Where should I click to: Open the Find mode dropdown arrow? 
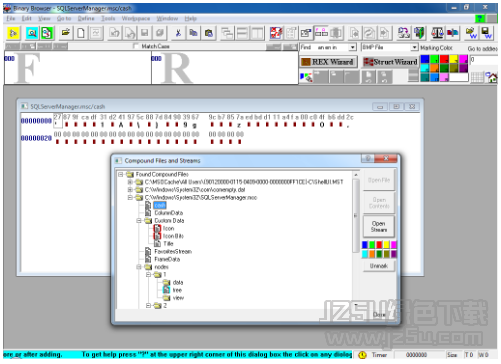tap(353, 47)
